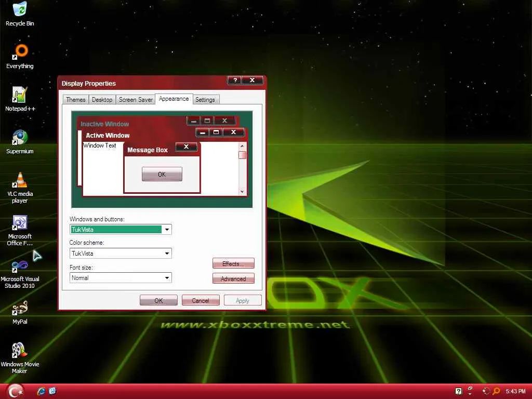Click the Display Properties title bar

(142, 83)
